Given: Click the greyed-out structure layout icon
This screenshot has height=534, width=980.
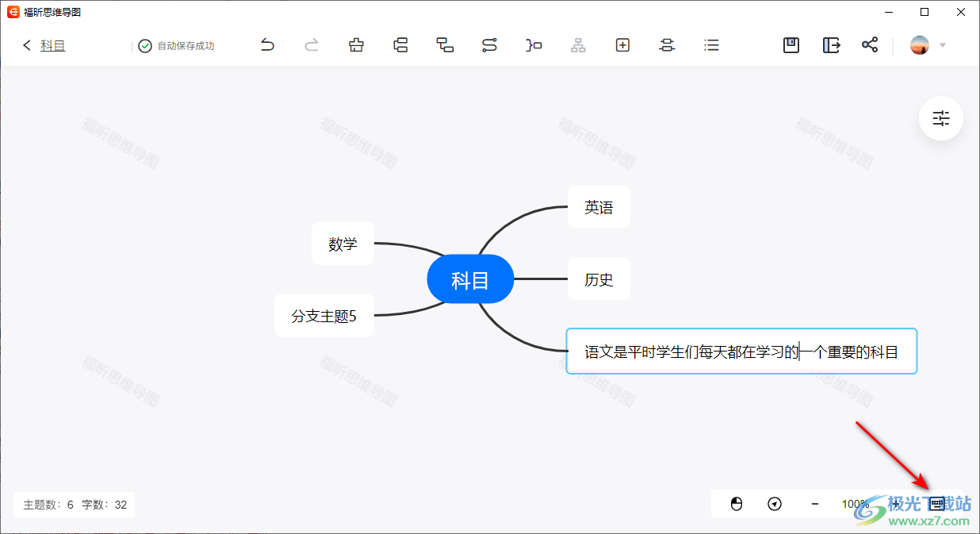Looking at the screenshot, I should [x=578, y=45].
